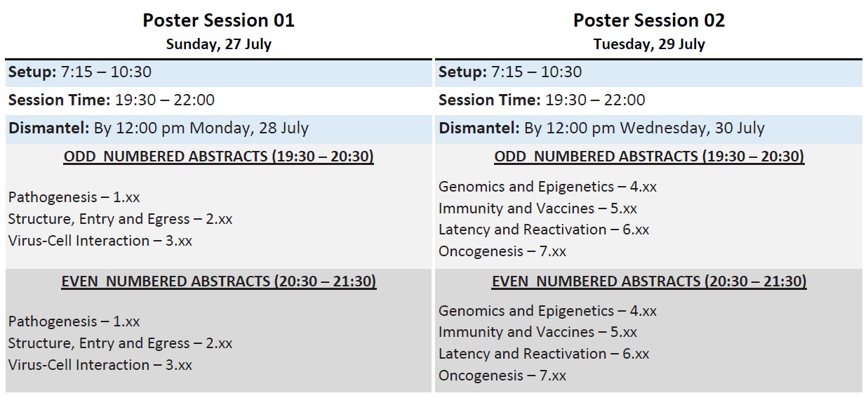The width and height of the screenshot is (868, 398).
Task: Click Odd Numbered Abstracts heading in Session 02
Action: tap(649, 157)
